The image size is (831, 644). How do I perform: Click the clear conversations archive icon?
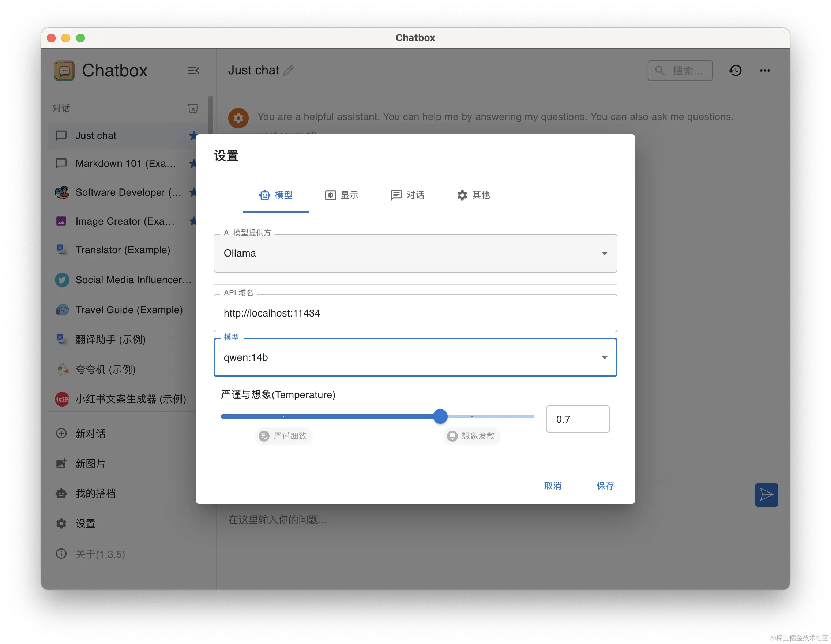[193, 108]
